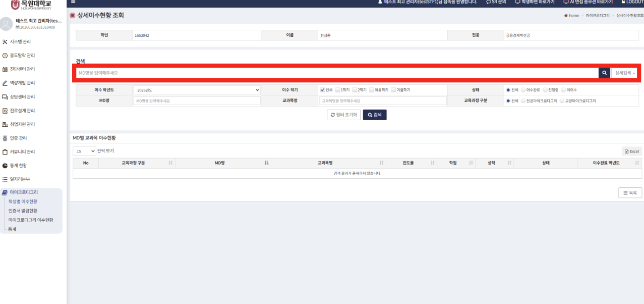
Task: Click the magnifier search icon beside MD명 search bar
Action: (604, 73)
